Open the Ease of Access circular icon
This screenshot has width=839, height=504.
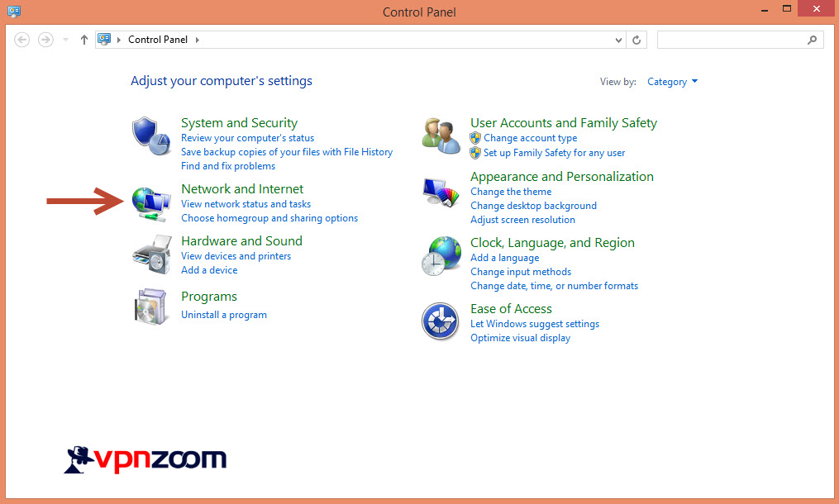point(440,321)
